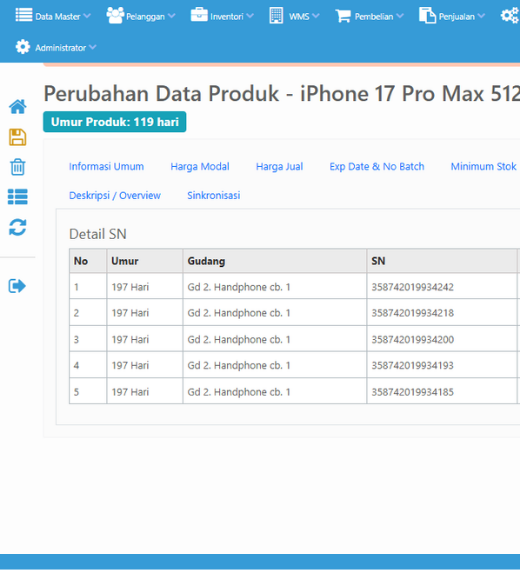Switch to the Informasi Umum tab
The height and width of the screenshot is (570, 520).
pos(106,166)
